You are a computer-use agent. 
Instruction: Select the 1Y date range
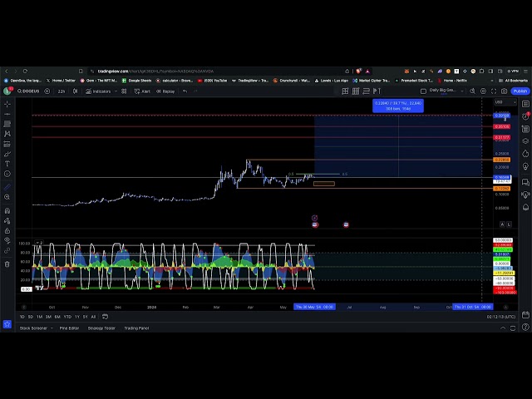[76, 317]
